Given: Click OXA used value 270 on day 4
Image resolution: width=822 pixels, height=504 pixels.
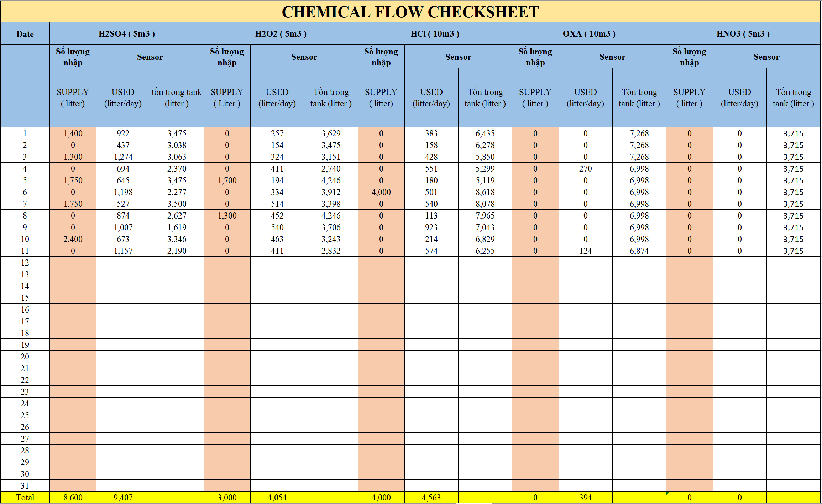Looking at the screenshot, I should (585, 169).
